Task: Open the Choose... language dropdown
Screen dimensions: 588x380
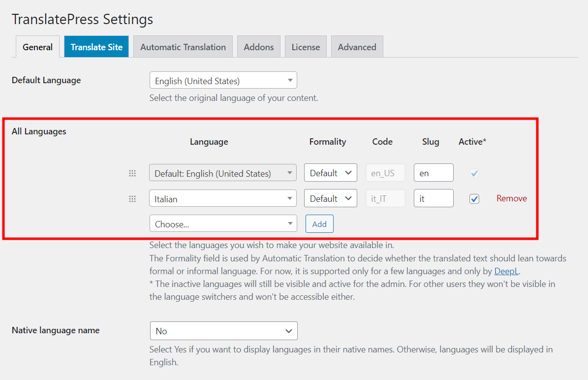Action: point(223,223)
